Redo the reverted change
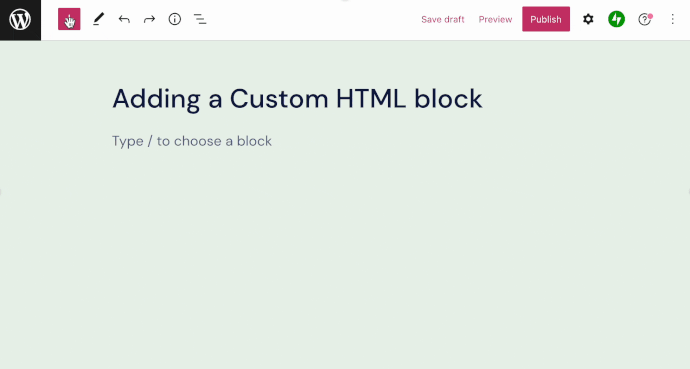Screen dimensions: 690x369 point(150,19)
